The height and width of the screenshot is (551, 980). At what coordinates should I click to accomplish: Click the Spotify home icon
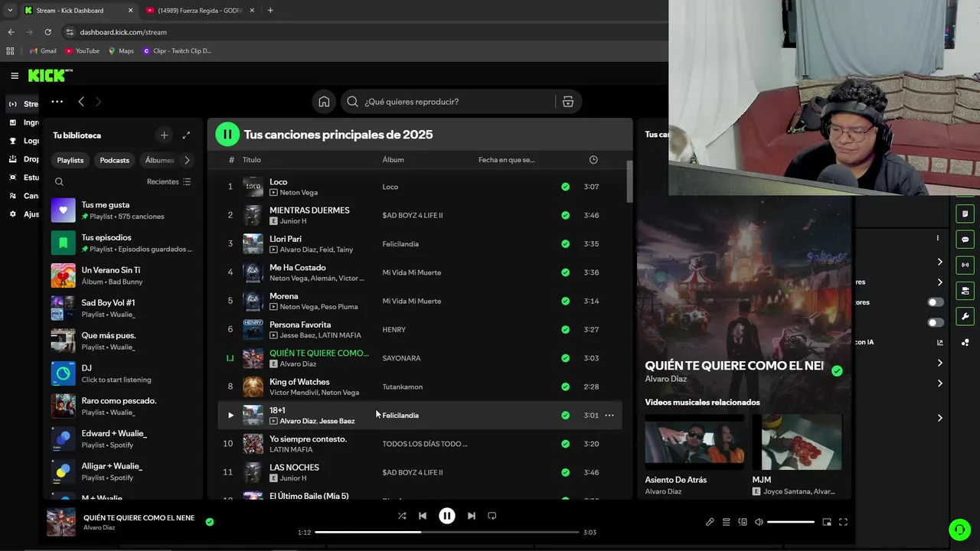(324, 102)
